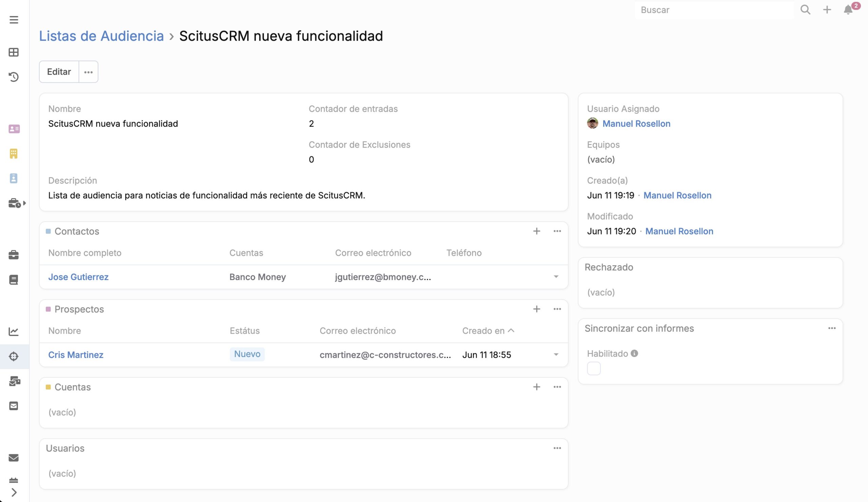This screenshot has height=502, width=868.
Task: Open the calendar icon at sidebar bottom
Action: point(14,480)
